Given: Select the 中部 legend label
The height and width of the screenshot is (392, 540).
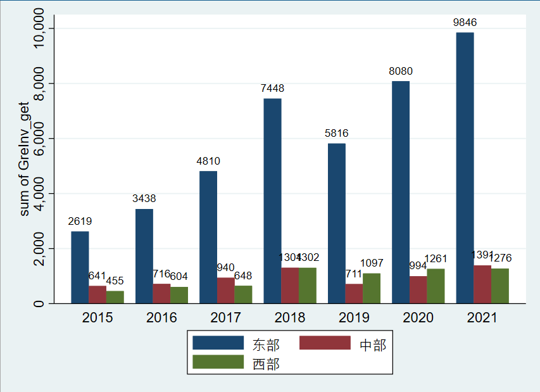Looking at the screenshot, I should click(x=373, y=345).
